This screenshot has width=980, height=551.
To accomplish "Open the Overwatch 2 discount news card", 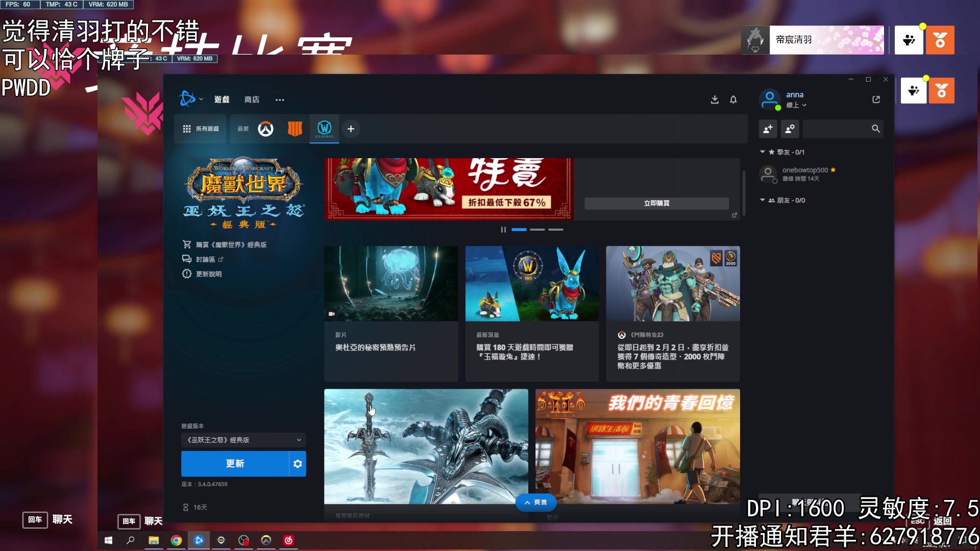I will pos(673,313).
